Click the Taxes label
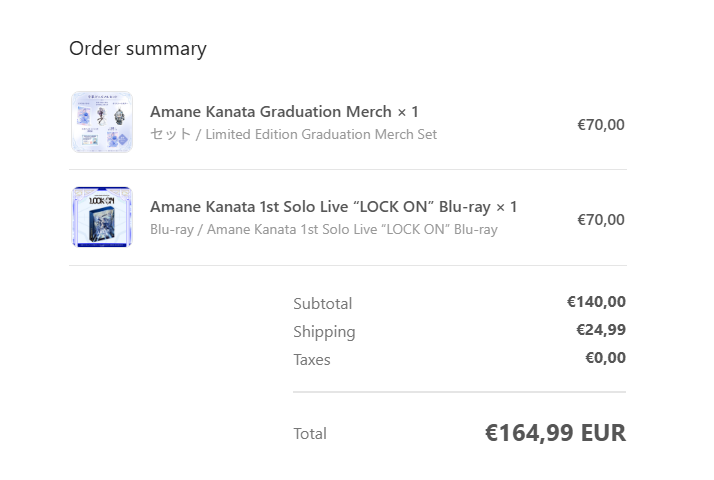 (311, 359)
